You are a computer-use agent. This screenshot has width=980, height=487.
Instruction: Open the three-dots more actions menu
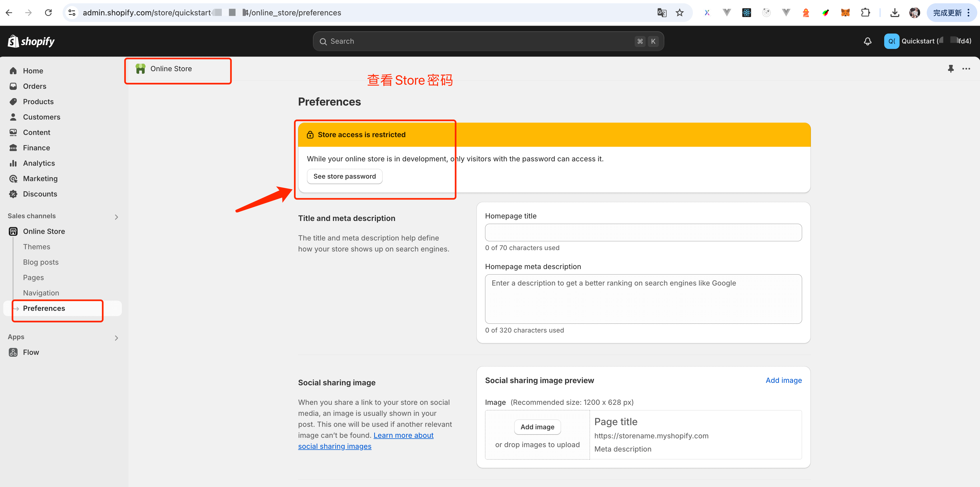pos(966,68)
